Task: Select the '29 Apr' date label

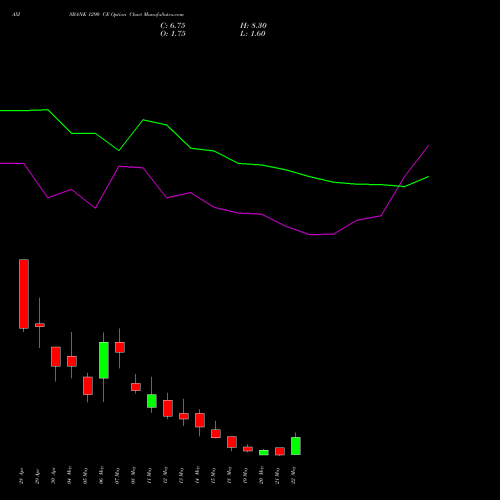Action: [x=38, y=476]
